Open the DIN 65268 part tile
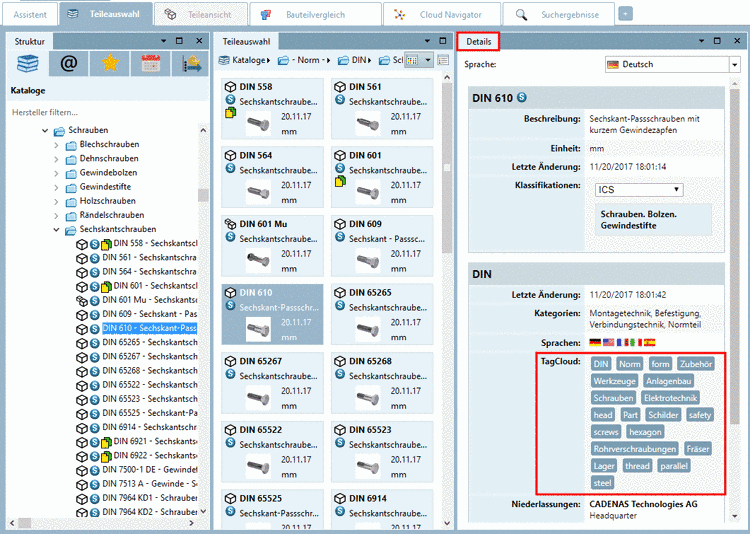 click(x=382, y=383)
